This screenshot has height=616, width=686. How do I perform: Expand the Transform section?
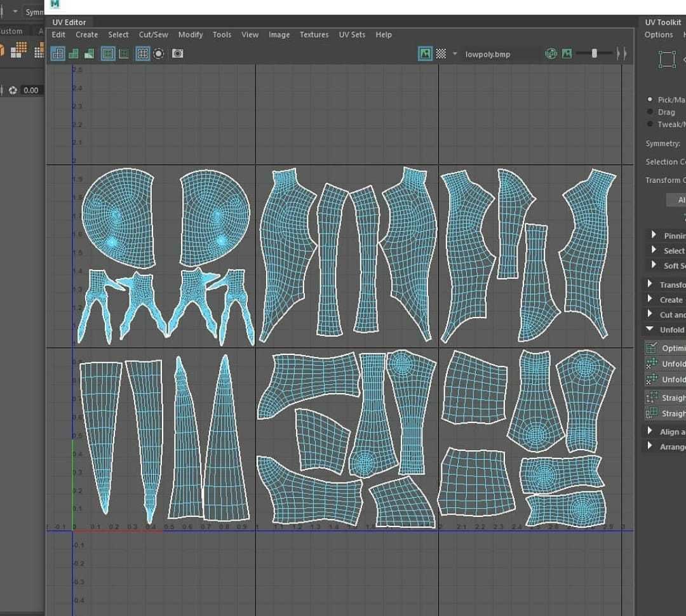(650, 284)
